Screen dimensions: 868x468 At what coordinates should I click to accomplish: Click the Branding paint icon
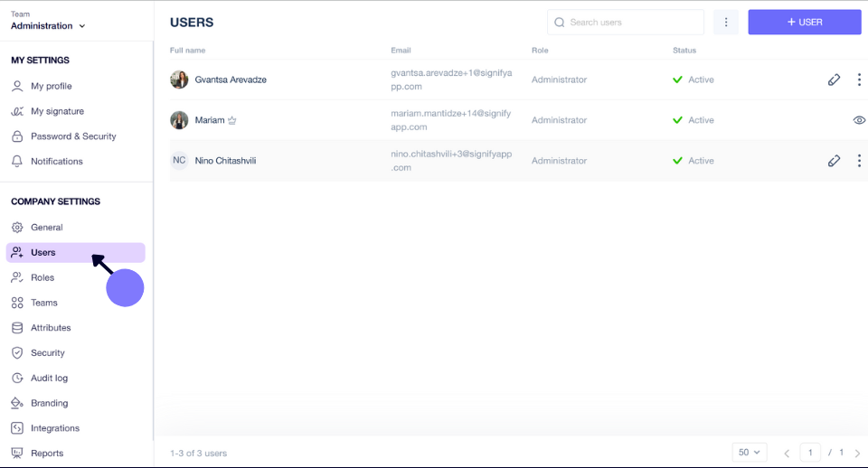(17, 403)
